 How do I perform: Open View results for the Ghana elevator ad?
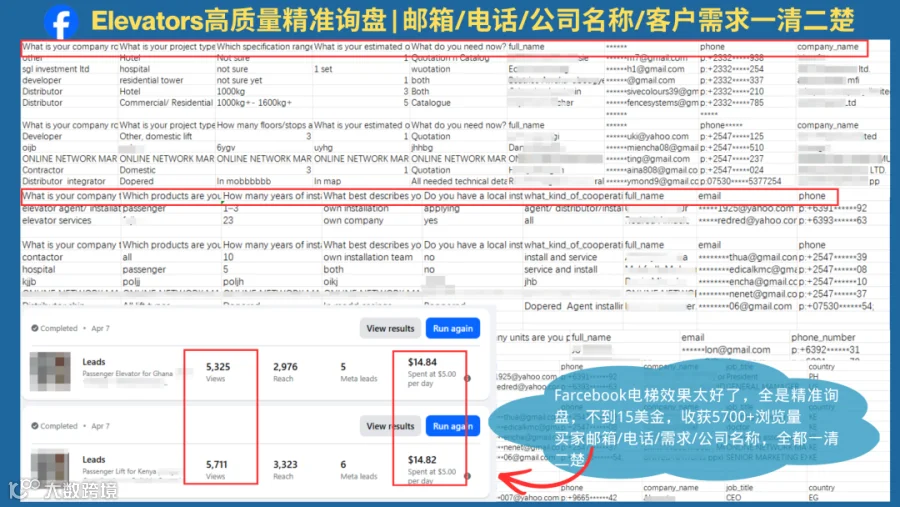tap(390, 328)
